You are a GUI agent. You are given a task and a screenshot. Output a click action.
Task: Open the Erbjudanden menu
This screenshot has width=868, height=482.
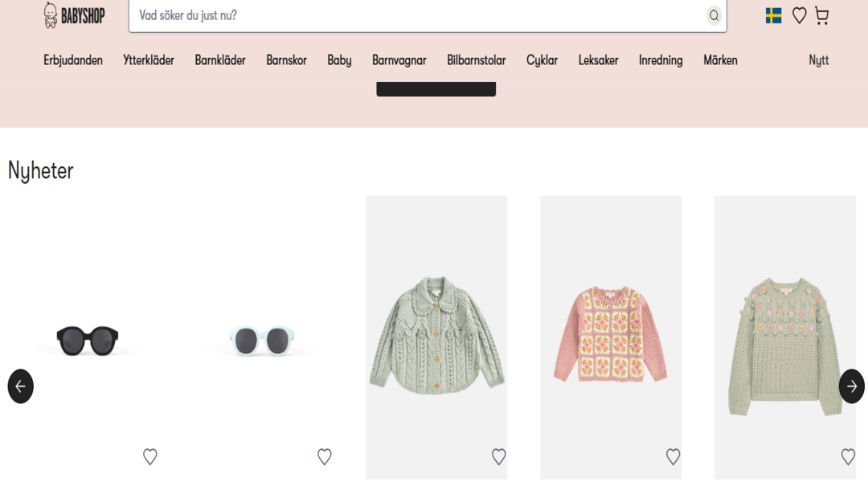click(73, 60)
